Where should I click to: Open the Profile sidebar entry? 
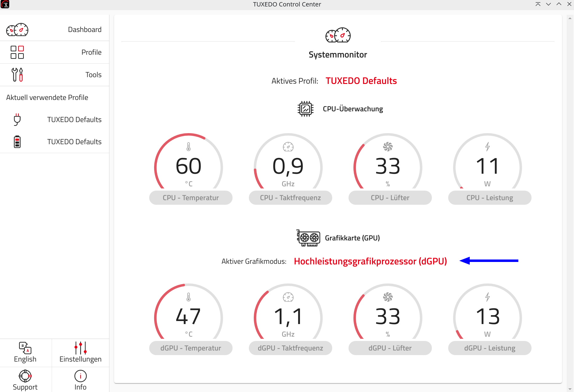click(54, 52)
